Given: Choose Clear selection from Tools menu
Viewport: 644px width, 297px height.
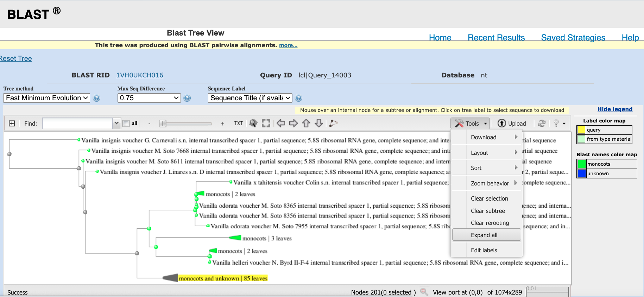Looking at the screenshot, I should [x=487, y=198].
